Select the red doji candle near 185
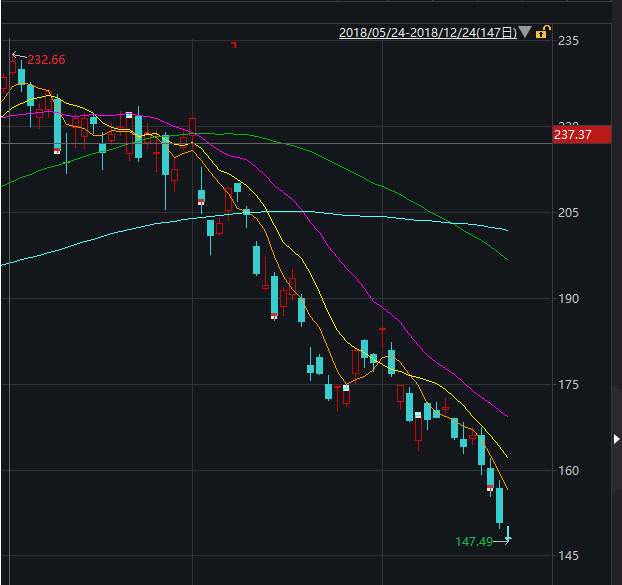The height and width of the screenshot is (585, 622). pyautogui.click(x=382, y=337)
